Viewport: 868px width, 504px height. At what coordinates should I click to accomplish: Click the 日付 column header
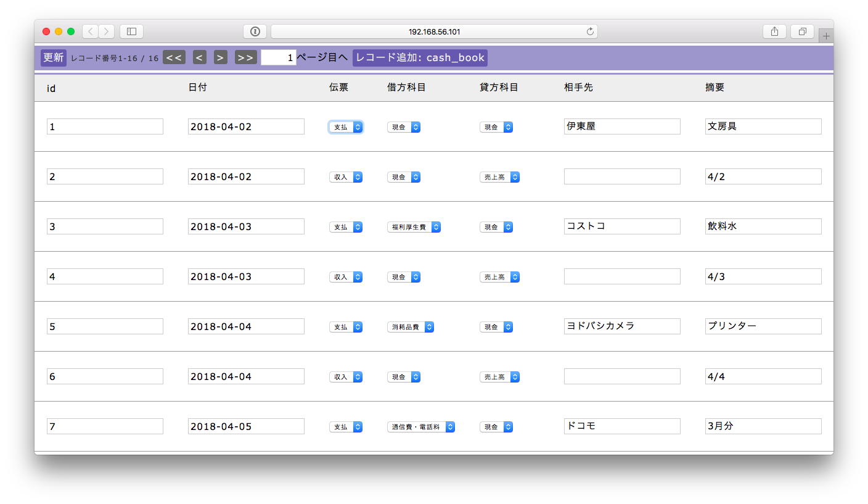coord(197,88)
